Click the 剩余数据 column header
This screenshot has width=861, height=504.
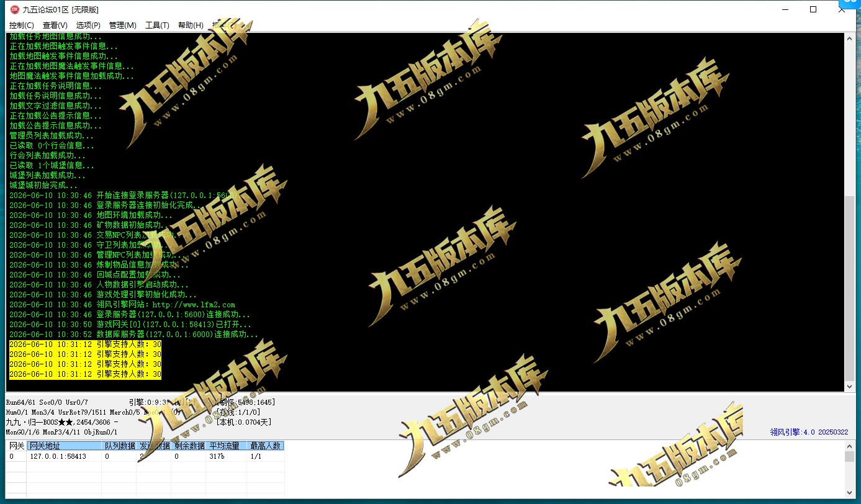click(x=189, y=446)
